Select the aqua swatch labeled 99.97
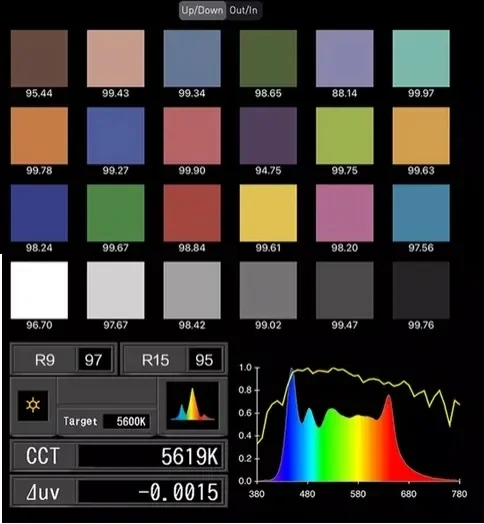 [421, 58]
